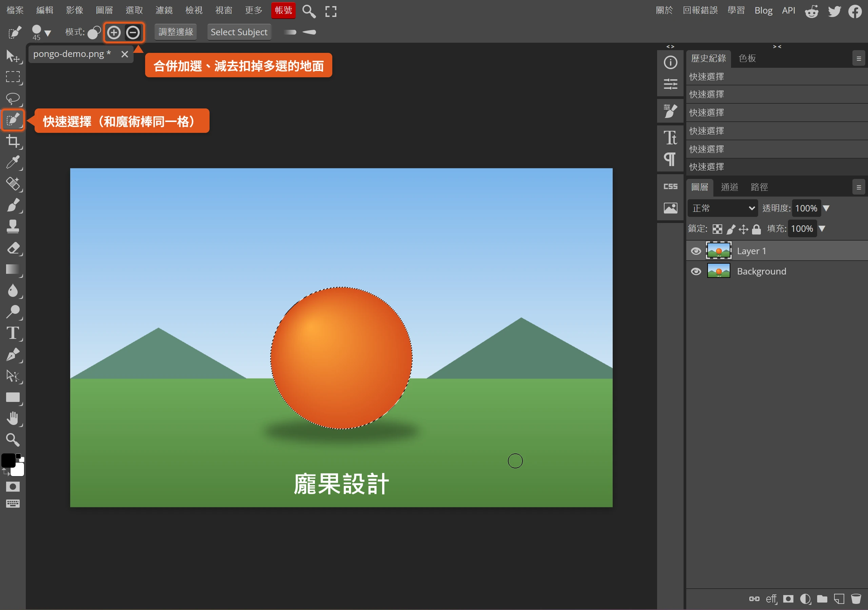Select the Zoom tool in toolbar
Viewport: 868px width, 610px height.
pyautogui.click(x=13, y=440)
